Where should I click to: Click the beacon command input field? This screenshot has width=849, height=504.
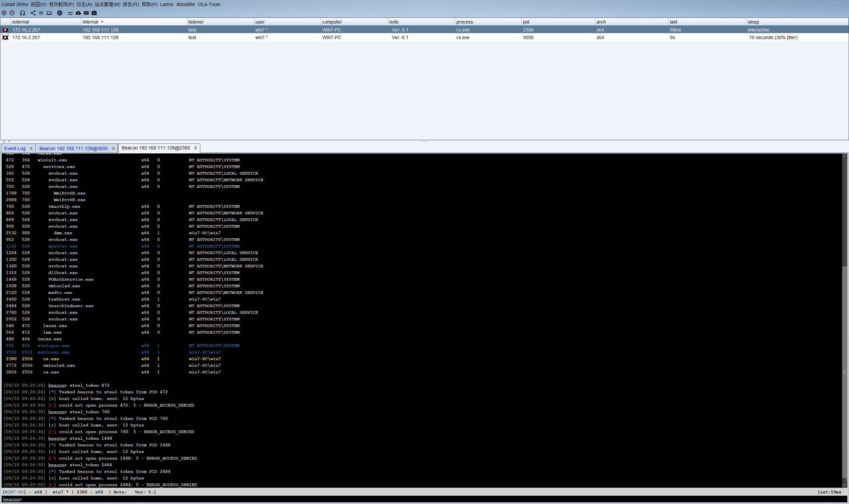click(408, 499)
